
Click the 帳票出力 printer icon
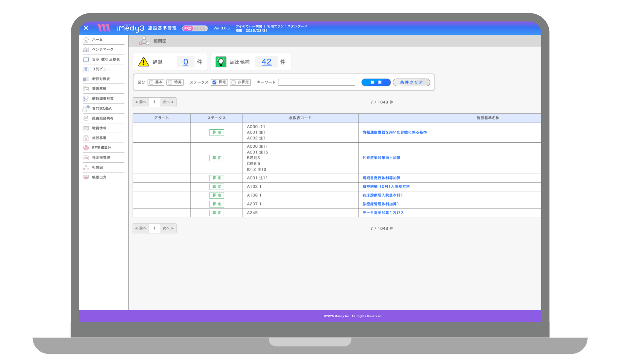click(86, 177)
